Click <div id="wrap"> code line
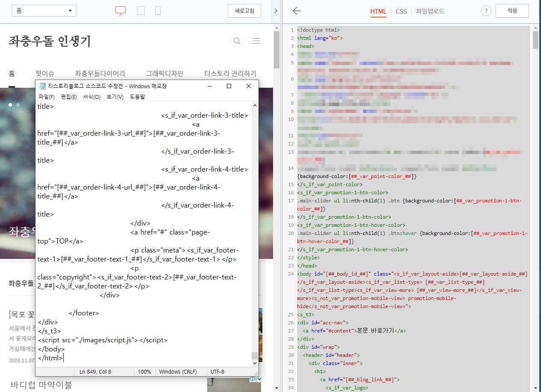 coord(318,347)
